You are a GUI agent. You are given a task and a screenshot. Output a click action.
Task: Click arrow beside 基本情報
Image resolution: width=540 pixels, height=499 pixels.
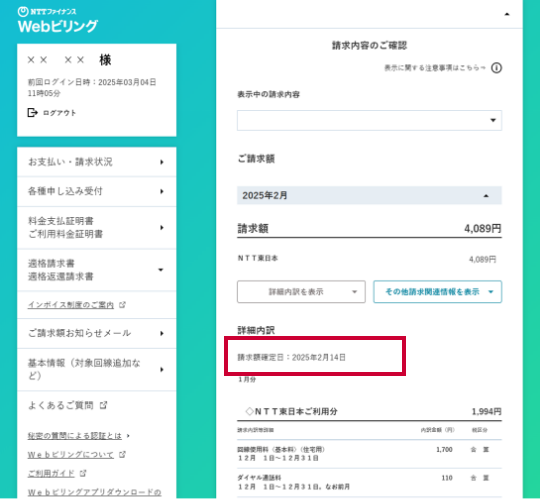162,370
